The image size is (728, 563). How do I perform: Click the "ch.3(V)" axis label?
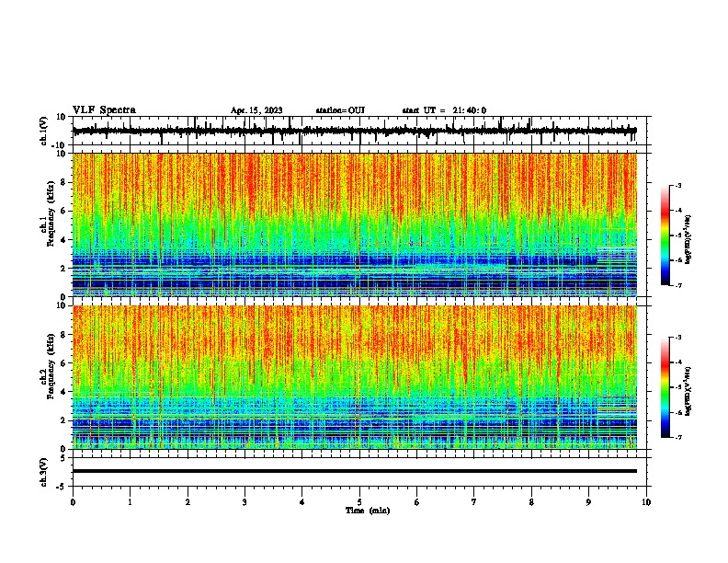pos(43,472)
